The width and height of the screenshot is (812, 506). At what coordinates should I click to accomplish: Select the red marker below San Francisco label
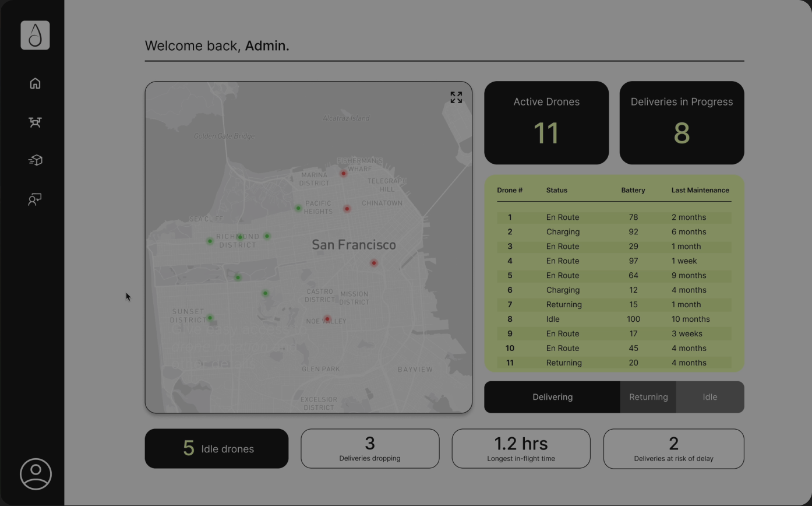click(374, 263)
